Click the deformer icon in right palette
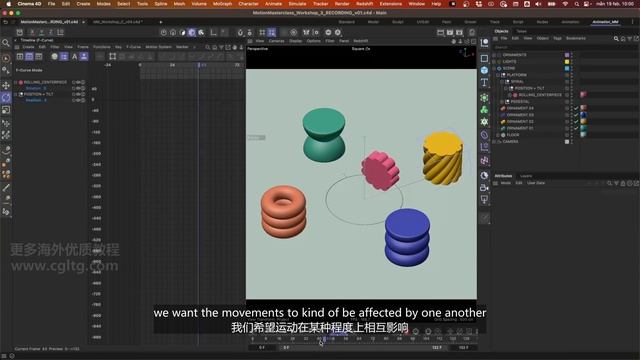This screenshot has width=640, height=360. click(x=484, y=135)
